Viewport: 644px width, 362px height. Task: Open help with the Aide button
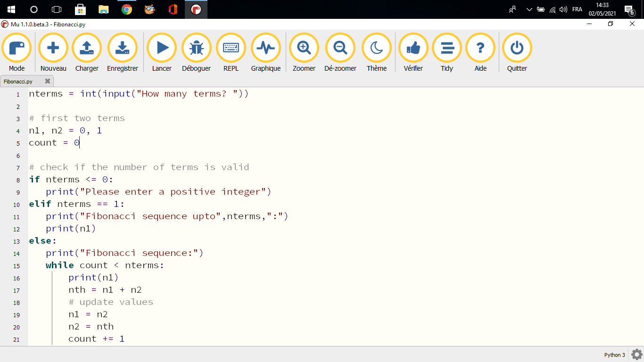point(480,49)
